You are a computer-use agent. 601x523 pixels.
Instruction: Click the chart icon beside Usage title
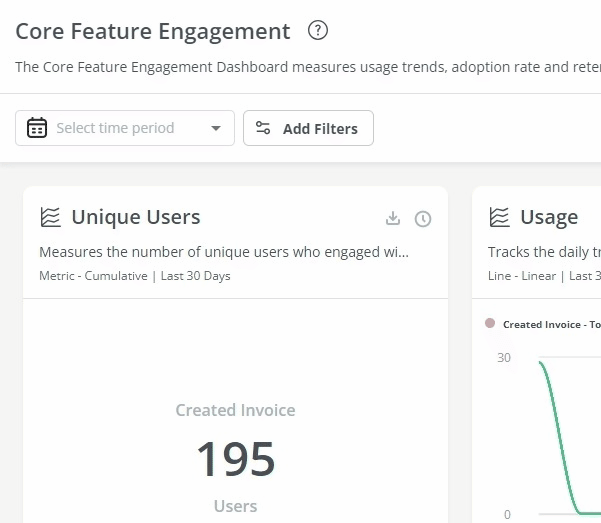click(x=499, y=217)
